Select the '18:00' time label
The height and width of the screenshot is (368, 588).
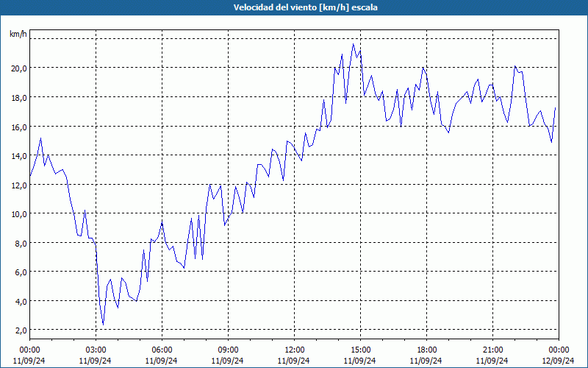coord(427,350)
